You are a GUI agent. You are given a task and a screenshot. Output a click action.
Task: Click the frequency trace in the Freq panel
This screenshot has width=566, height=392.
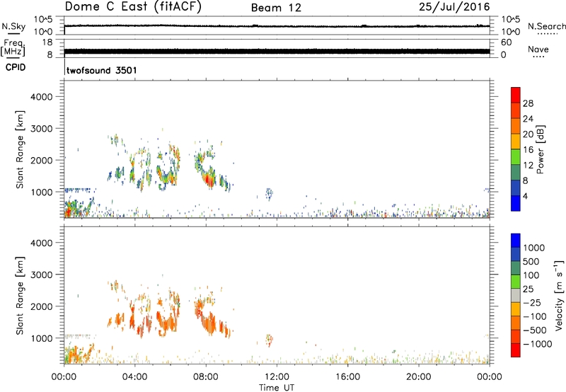click(x=277, y=51)
